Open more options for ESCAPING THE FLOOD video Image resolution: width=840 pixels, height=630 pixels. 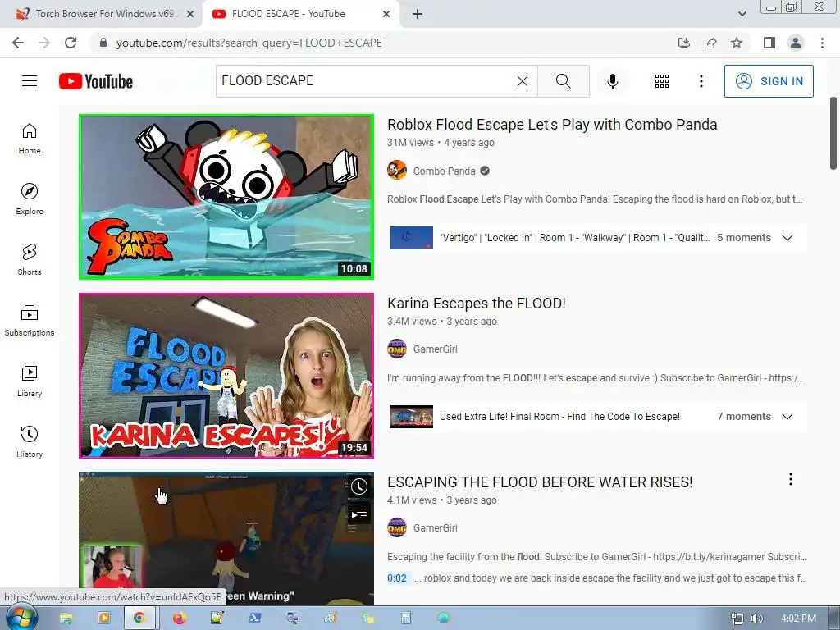(790, 479)
